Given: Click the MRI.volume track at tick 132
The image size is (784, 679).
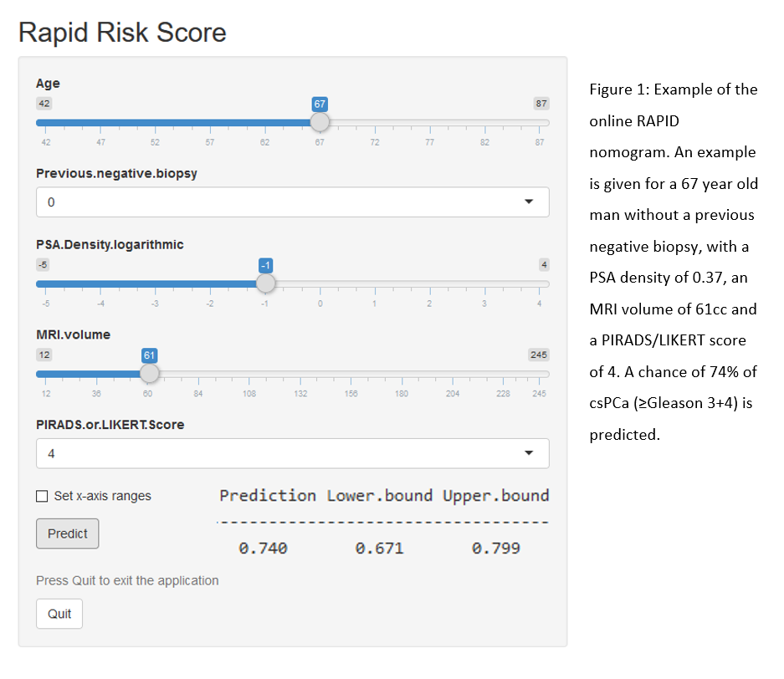Looking at the screenshot, I should (x=300, y=374).
